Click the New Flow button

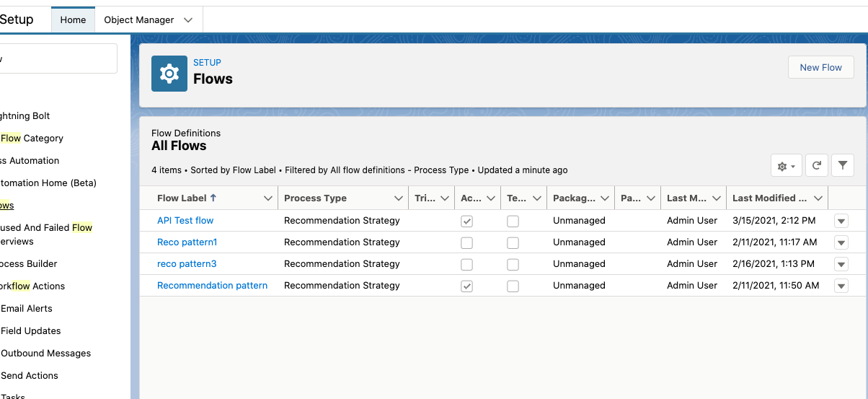[820, 68]
